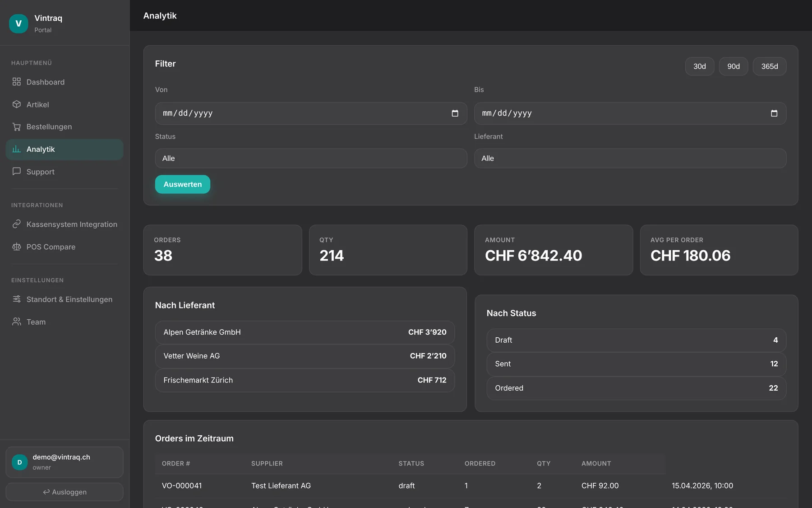Viewport: 812px width, 508px height.
Task: Open POS Compare page
Action: click(65, 247)
